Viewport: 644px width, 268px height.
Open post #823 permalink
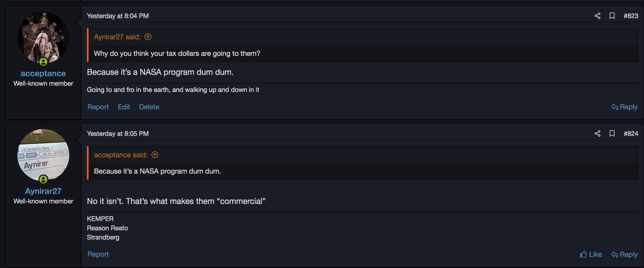(631, 16)
